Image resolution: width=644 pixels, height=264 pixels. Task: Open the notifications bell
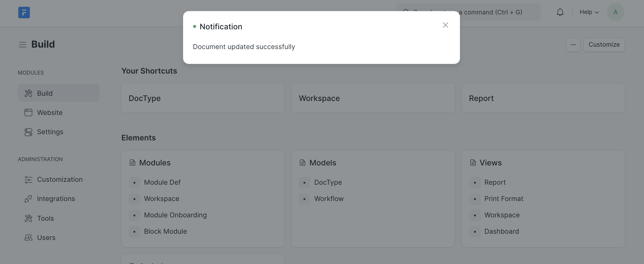pyautogui.click(x=560, y=12)
